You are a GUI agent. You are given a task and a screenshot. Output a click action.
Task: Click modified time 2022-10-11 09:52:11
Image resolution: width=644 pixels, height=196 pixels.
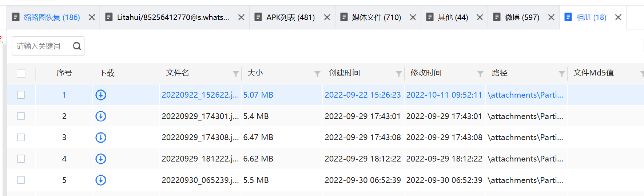coord(444,95)
